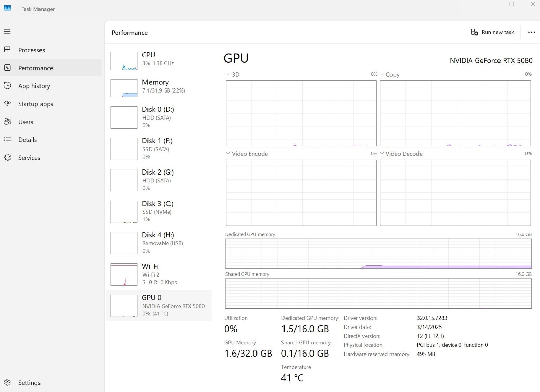Open the Video Decode graph dropdown
Viewport: 540px width, 392px height.
(382, 153)
